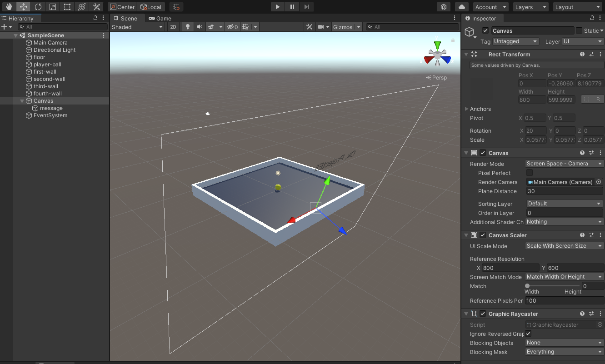
Task: Open scene view component tools icon
Action: click(310, 27)
